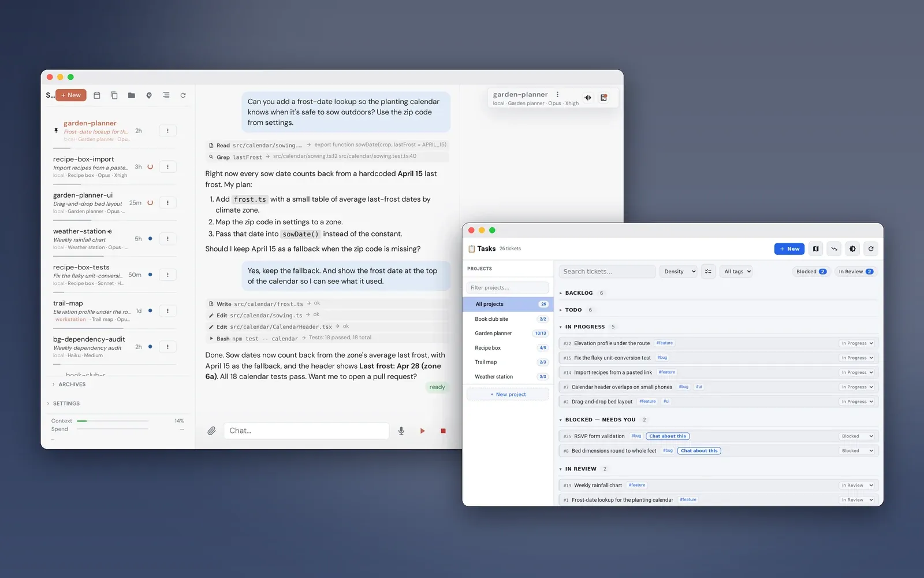The height and width of the screenshot is (578, 924).
Task: Open the Density dropdown
Action: (x=678, y=271)
